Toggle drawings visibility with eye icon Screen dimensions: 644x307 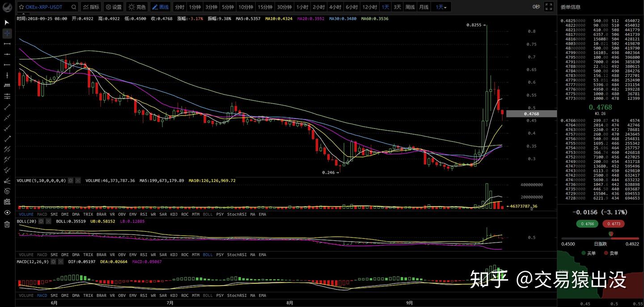7,213
